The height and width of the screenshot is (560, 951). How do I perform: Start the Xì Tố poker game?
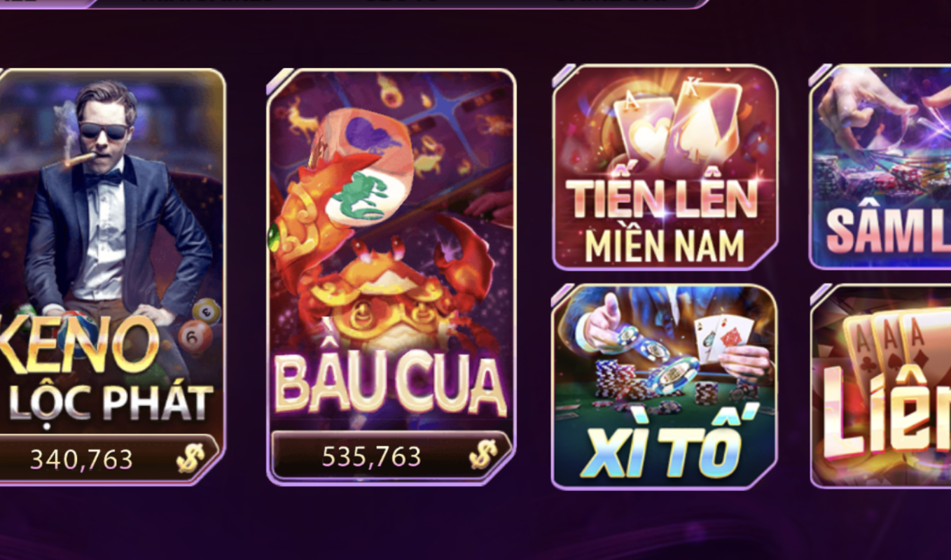click(665, 386)
